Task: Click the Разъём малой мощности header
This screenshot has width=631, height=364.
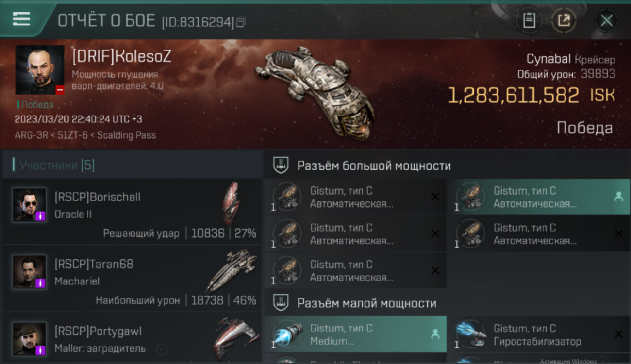Action: 366,303
